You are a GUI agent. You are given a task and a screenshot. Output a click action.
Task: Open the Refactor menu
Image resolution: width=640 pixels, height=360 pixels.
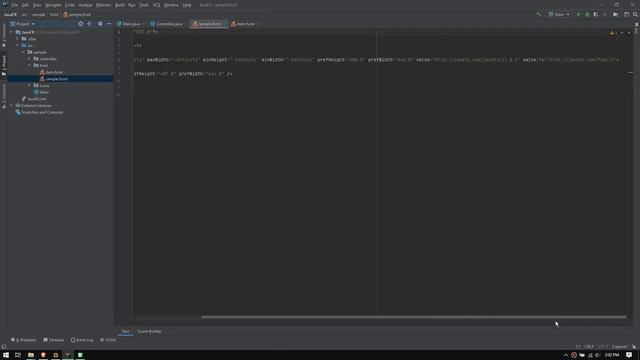[103, 5]
